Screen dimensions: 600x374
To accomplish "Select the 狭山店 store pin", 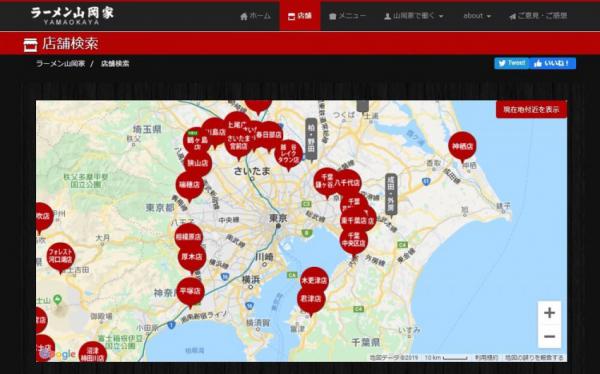I will coord(198,163).
